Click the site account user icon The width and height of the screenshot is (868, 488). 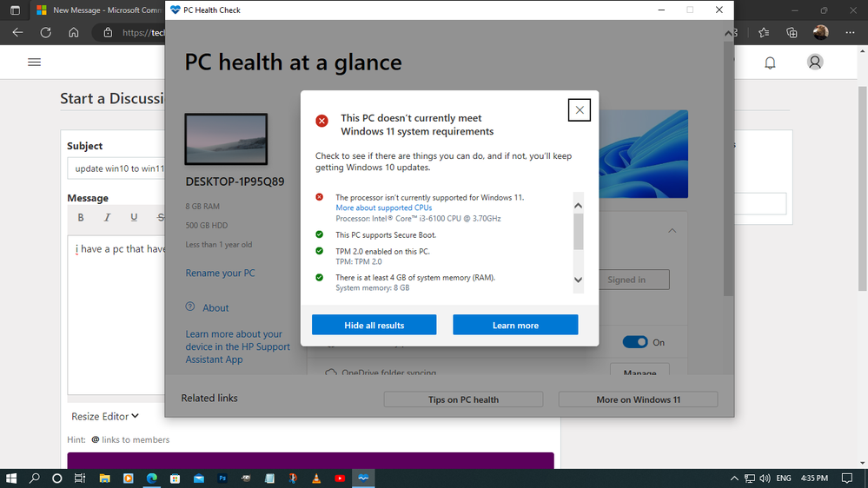coord(815,62)
